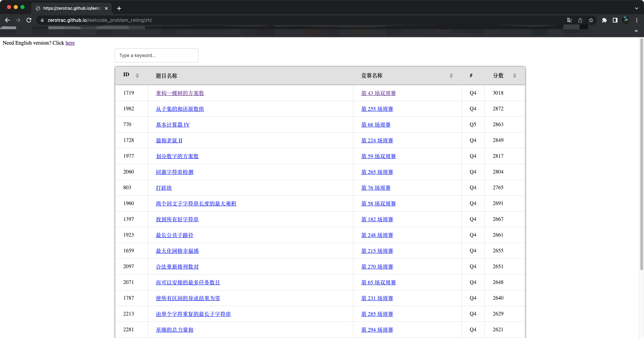The height and width of the screenshot is (338, 644).
Task: Reload the current page
Action: tap(29, 20)
